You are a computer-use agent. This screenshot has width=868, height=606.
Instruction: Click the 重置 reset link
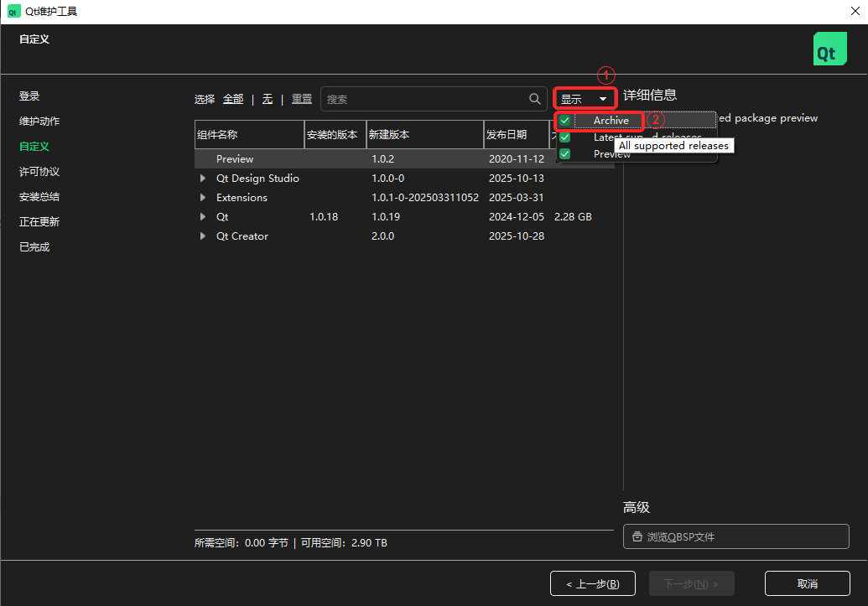pos(302,99)
